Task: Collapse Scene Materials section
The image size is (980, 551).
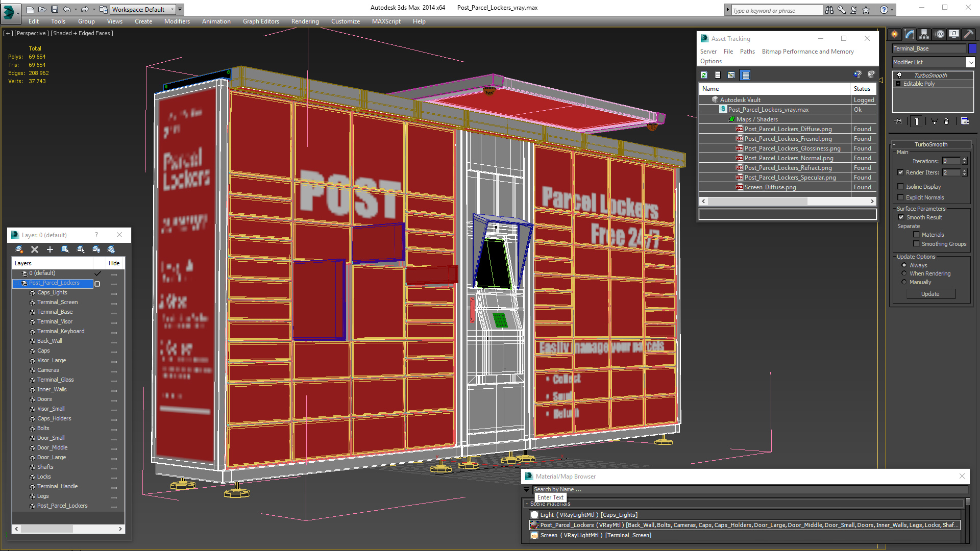Action: [527, 504]
